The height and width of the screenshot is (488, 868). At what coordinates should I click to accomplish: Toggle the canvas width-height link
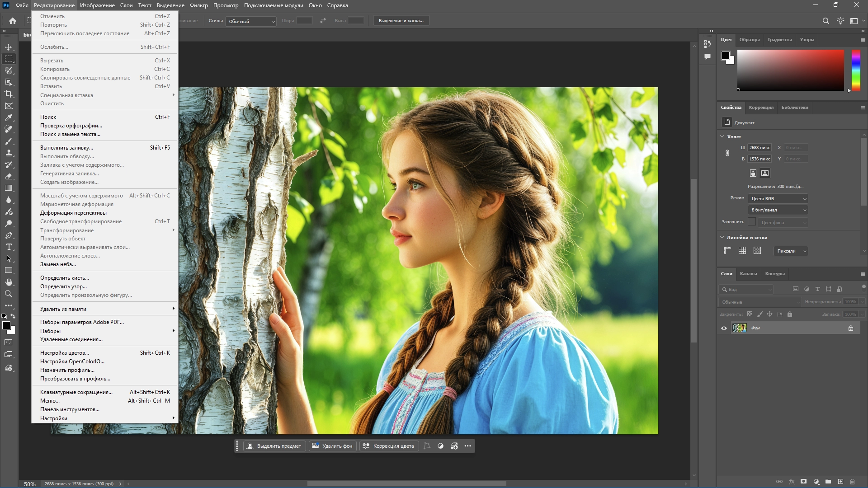coord(727,153)
